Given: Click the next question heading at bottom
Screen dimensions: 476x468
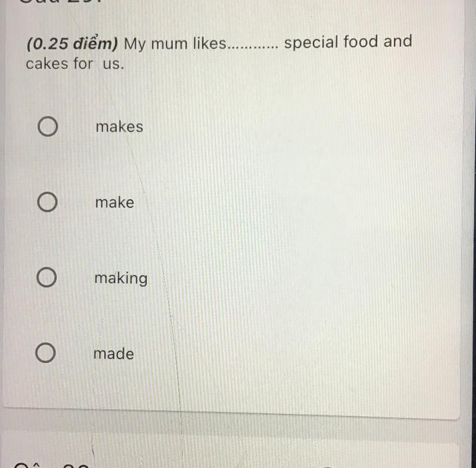Looking at the screenshot, I should (x=52, y=465).
